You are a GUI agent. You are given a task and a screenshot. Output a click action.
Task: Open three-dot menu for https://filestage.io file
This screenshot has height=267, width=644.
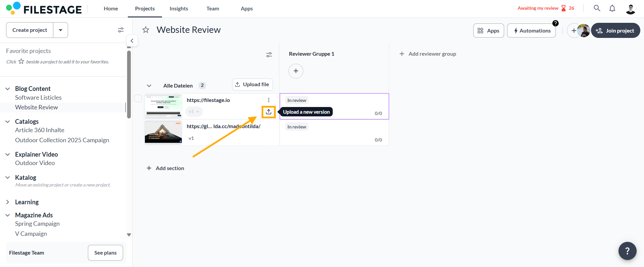click(269, 100)
